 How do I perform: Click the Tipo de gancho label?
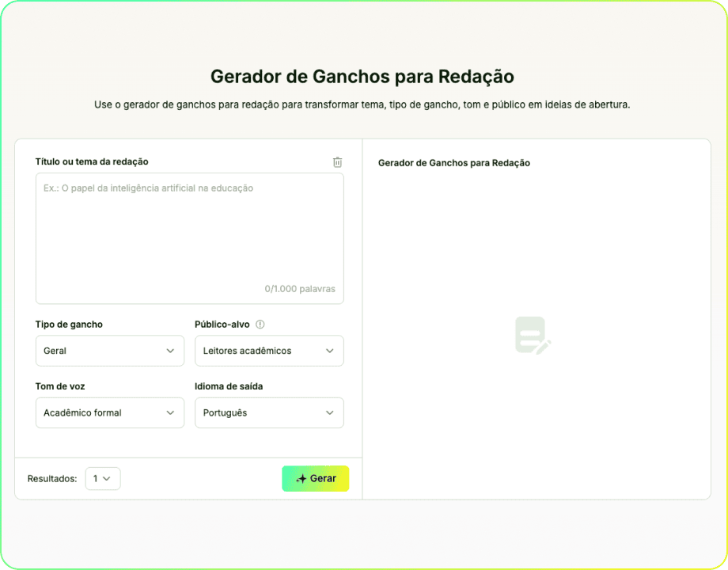[x=69, y=325]
